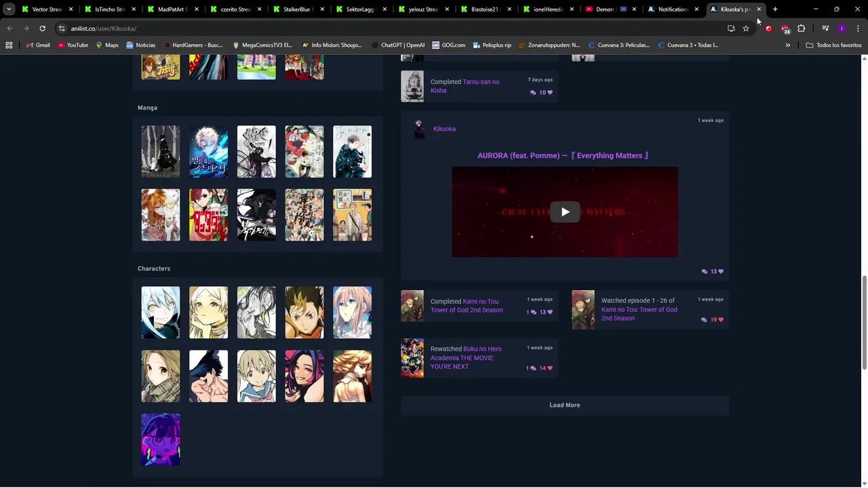Toggle like on Completed Kami no Tou activity

[547, 312]
